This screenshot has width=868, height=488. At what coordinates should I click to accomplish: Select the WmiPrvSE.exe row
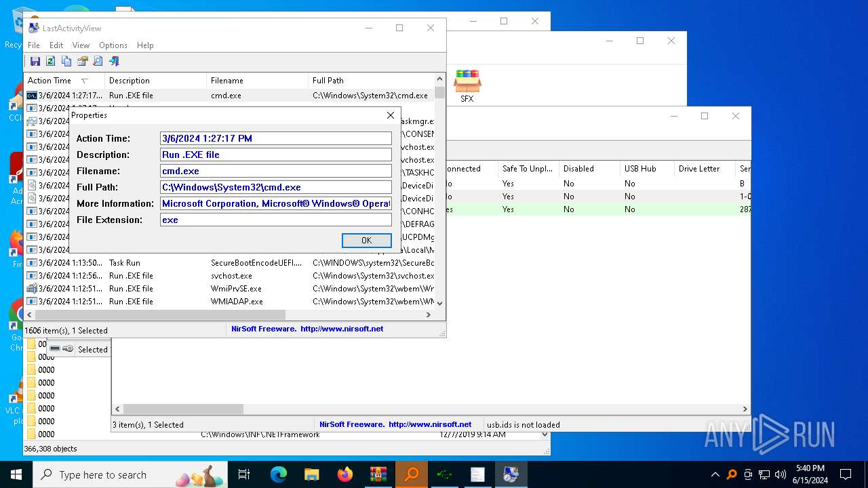[229, 289]
